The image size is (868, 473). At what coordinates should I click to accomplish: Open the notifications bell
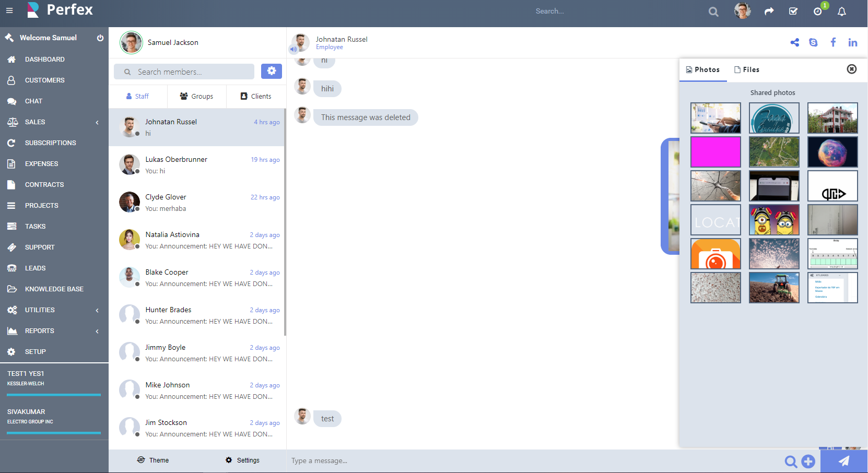pyautogui.click(x=841, y=11)
